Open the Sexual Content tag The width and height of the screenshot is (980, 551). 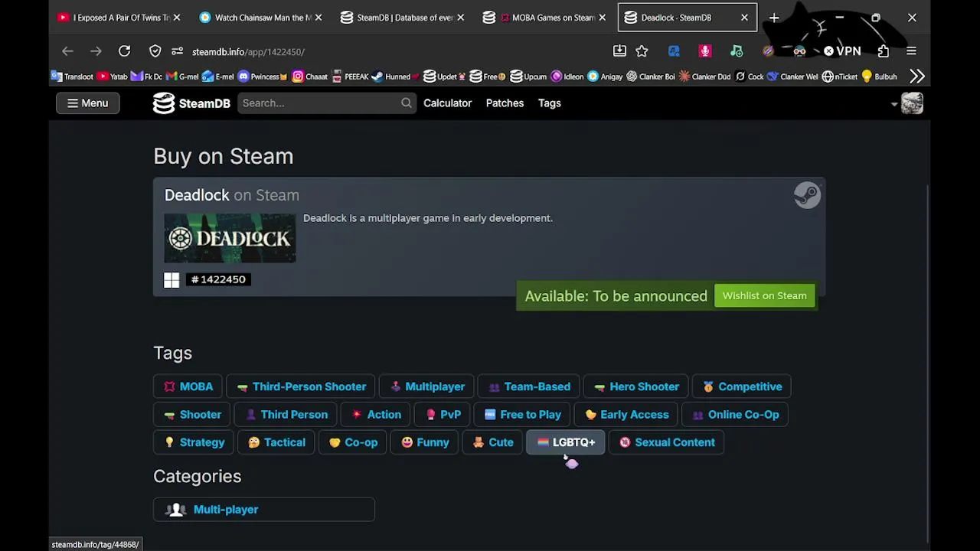coord(666,442)
